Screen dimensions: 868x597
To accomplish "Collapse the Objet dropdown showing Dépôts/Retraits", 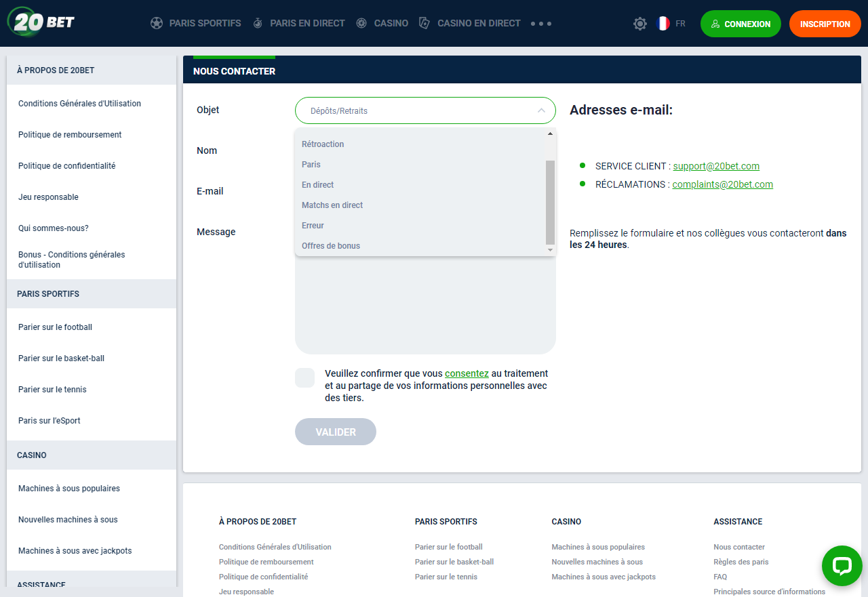I will 425,110.
